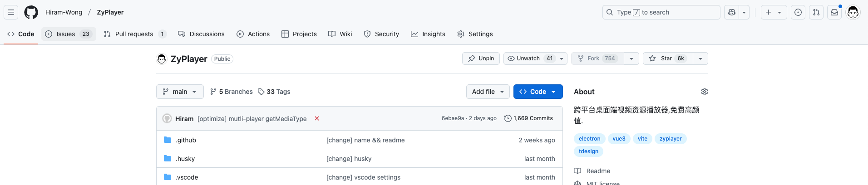This screenshot has width=868, height=185.
Task: Open '[change] name && readme' commit
Action: [365, 140]
